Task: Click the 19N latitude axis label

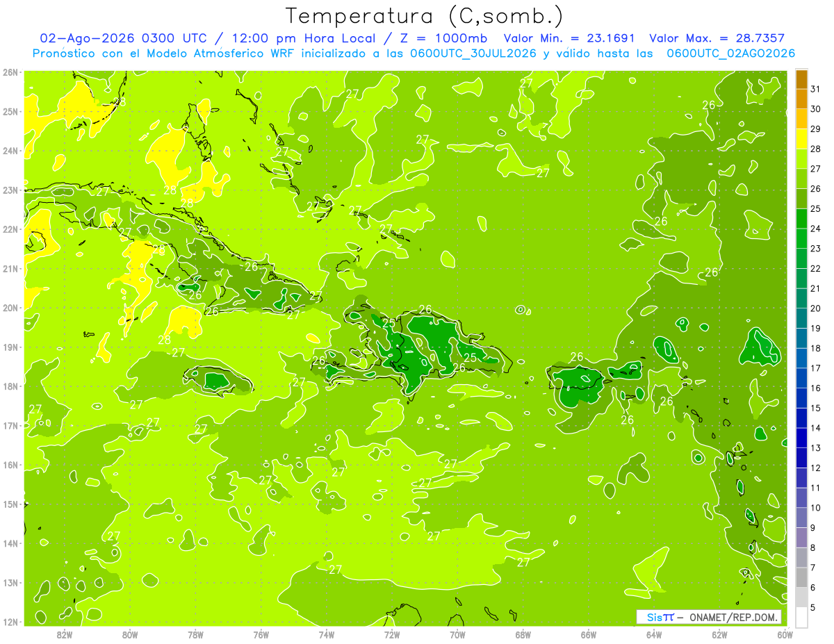Action: click(10, 347)
